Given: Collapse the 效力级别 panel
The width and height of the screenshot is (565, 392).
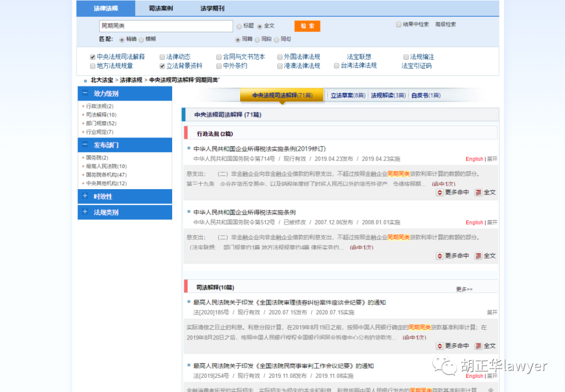Looking at the screenshot, I should tap(85, 93).
